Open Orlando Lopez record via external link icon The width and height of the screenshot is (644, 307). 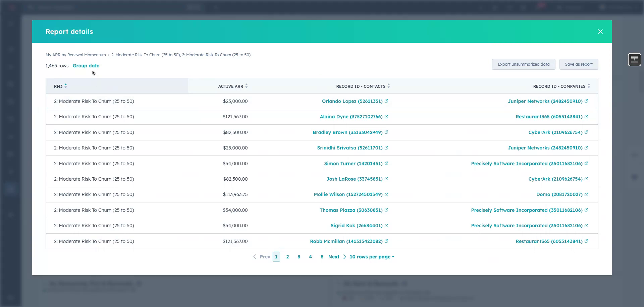click(x=386, y=101)
